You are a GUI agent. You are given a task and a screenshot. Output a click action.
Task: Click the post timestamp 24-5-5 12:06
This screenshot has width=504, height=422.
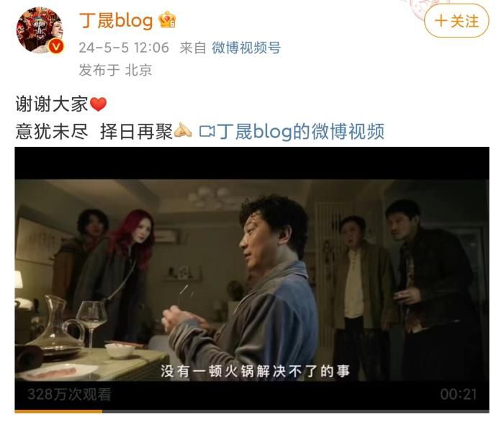[124, 48]
